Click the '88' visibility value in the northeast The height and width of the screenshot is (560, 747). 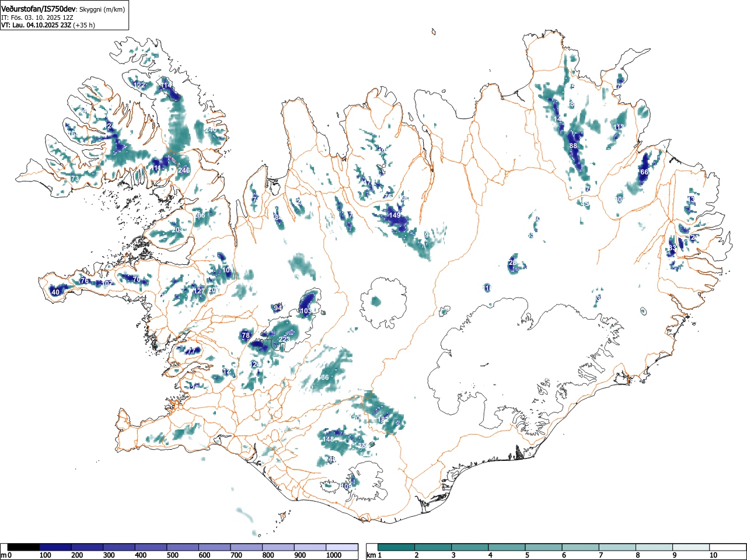(573, 146)
